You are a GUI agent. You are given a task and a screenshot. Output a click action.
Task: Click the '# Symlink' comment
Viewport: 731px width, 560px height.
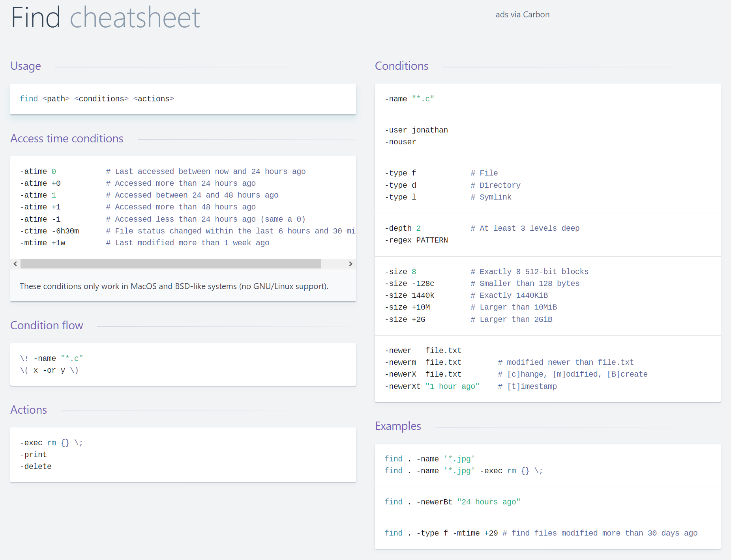[491, 197]
